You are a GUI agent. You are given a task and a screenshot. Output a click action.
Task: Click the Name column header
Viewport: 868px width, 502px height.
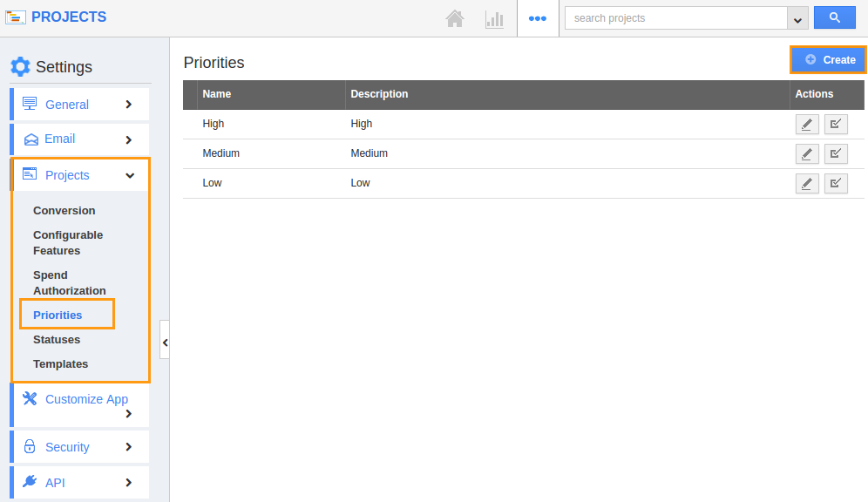pos(216,94)
